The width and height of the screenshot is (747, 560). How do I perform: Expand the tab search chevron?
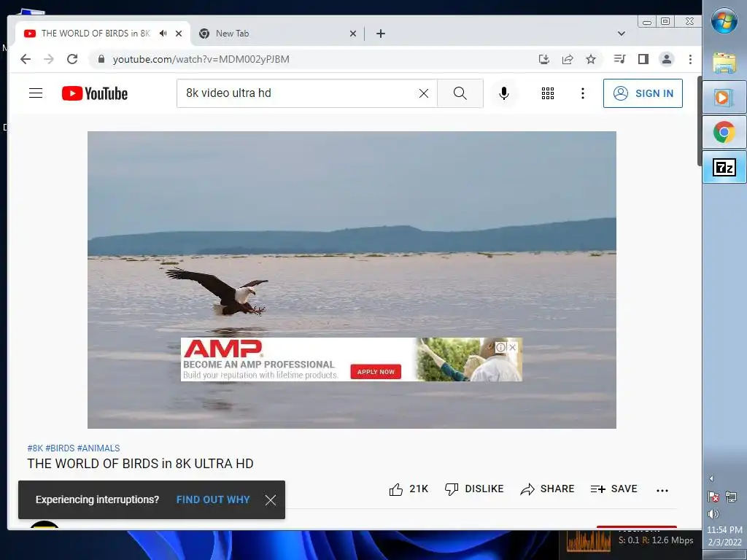pos(622,34)
